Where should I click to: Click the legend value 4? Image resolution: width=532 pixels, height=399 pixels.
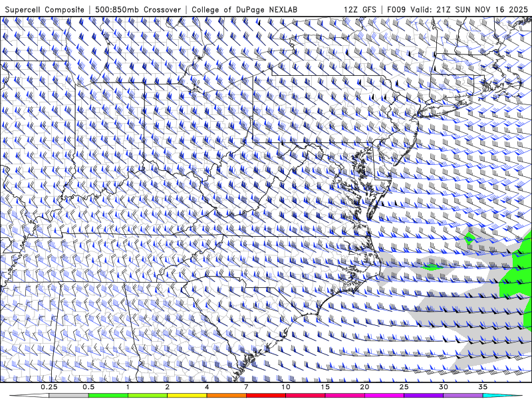pyautogui.click(x=207, y=387)
